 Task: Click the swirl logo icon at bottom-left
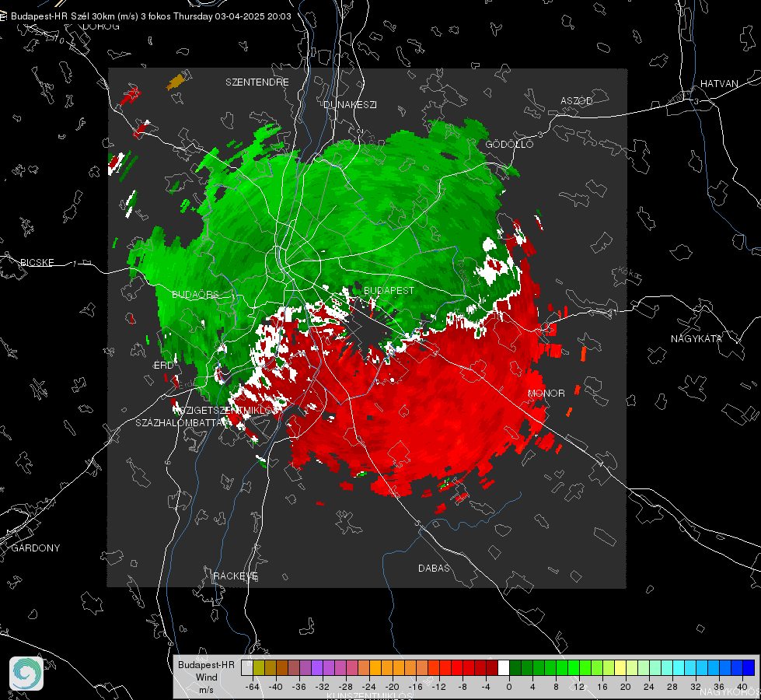[x=26, y=674]
